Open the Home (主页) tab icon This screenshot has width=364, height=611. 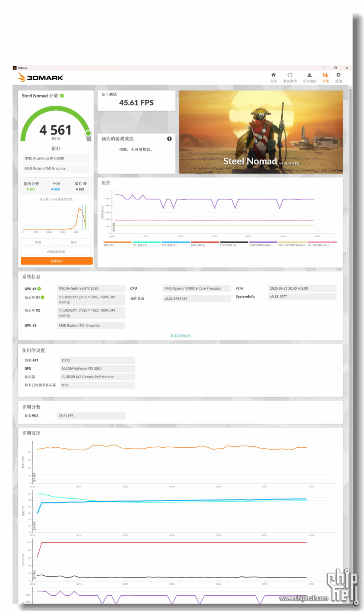point(273,75)
